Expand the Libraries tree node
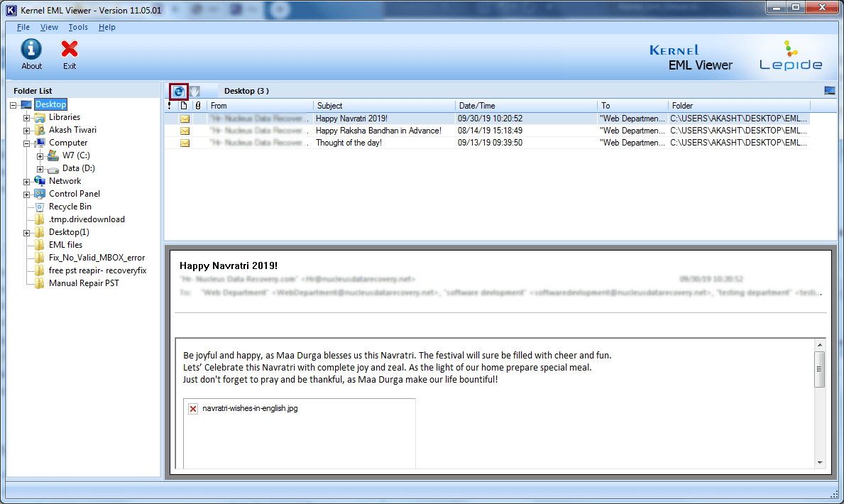 pyautogui.click(x=27, y=118)
